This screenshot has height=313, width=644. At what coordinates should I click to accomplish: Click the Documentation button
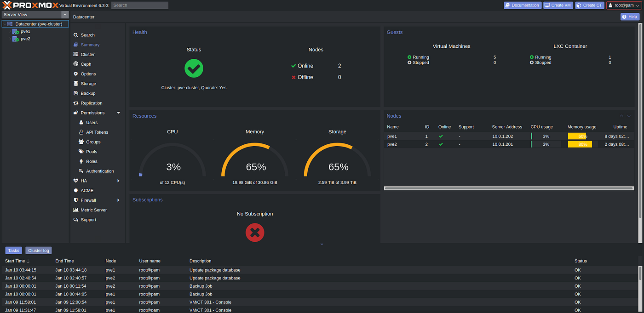coord(523,5)
